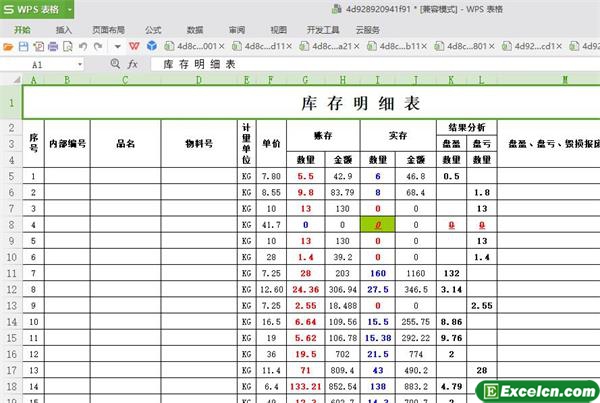Open the quick access toolbar customize dropdown
Viewport: 600px width, 403px height.
pos(117,47)
